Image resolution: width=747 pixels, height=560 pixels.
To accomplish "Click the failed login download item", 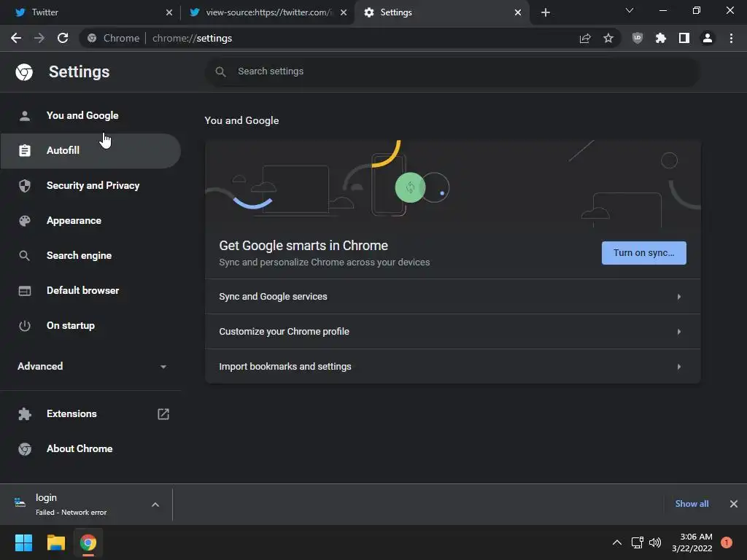I will 71,505.
